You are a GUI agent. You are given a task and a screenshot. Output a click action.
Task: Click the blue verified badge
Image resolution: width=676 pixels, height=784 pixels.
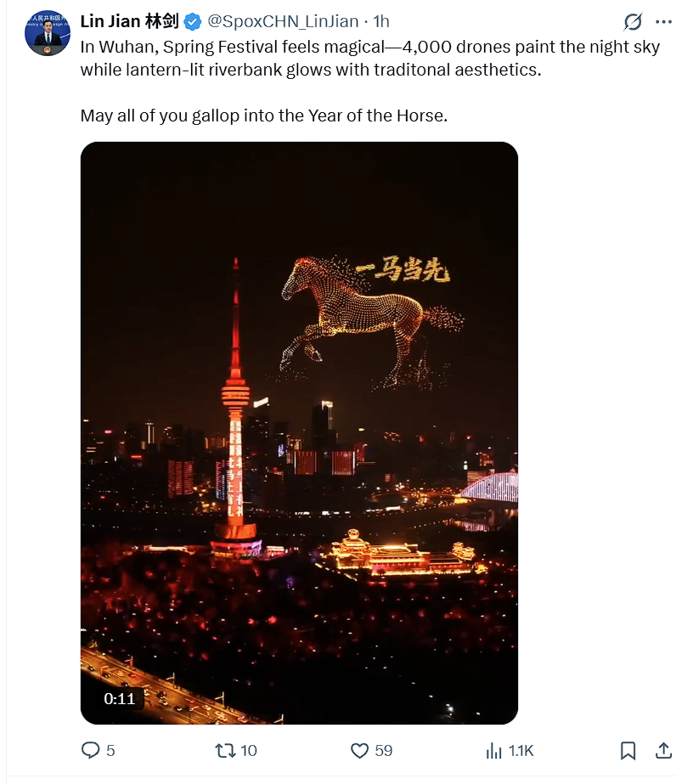193,21
